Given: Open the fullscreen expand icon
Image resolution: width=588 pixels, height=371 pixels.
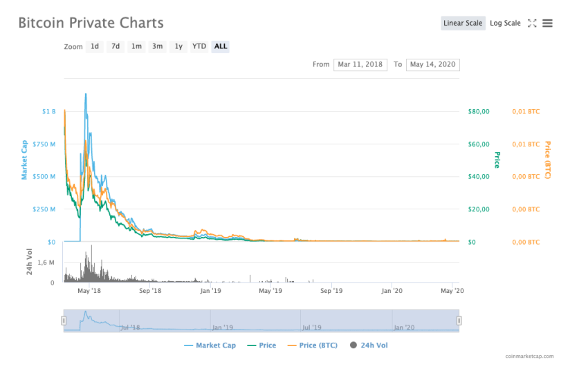Looking at the screenshot, I should (532, 23).
